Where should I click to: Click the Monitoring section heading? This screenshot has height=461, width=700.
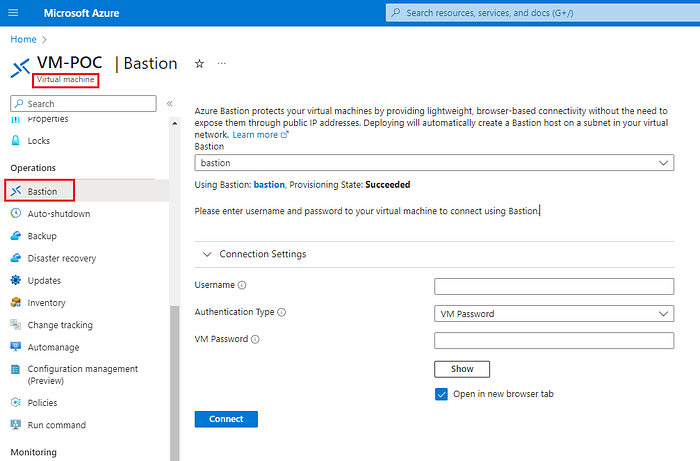pos(33,452)
